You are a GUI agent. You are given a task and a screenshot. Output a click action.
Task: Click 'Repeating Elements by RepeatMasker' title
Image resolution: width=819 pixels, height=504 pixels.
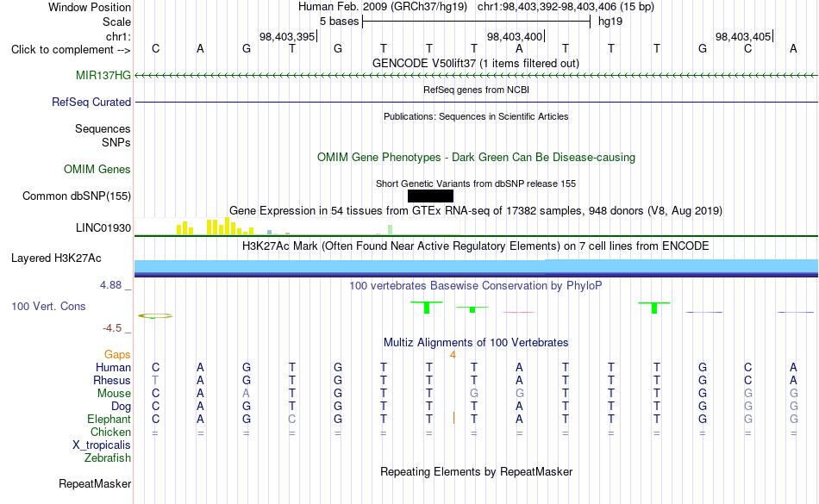coord(476,471)
